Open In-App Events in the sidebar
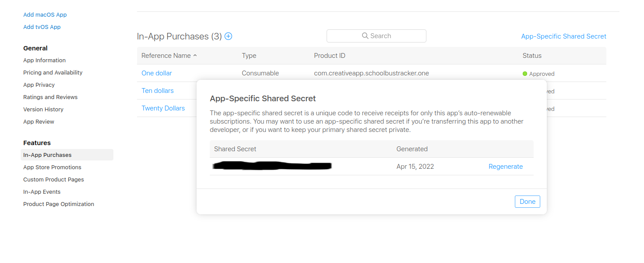 pos(42,192)
